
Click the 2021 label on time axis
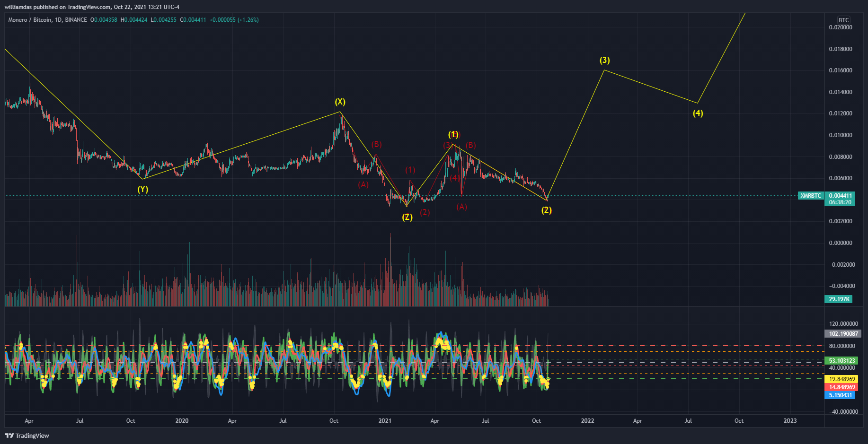[x=385, y=421]
